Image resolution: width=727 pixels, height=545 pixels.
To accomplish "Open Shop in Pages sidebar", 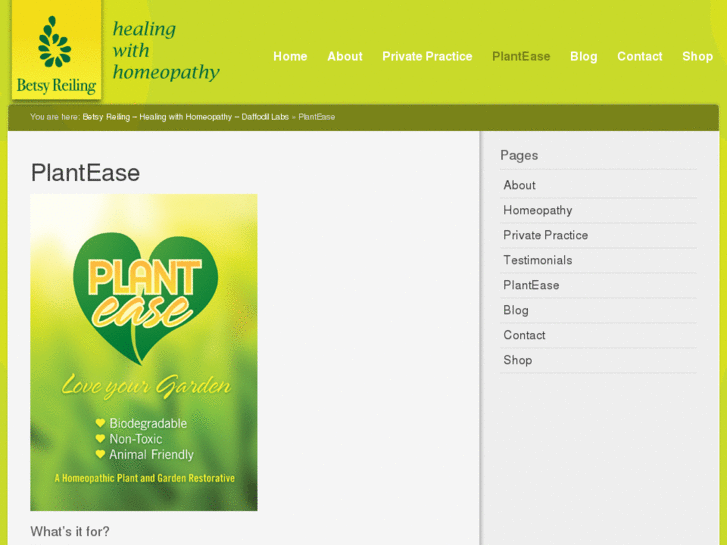I will pyautogui.click(x=518, y=360).
